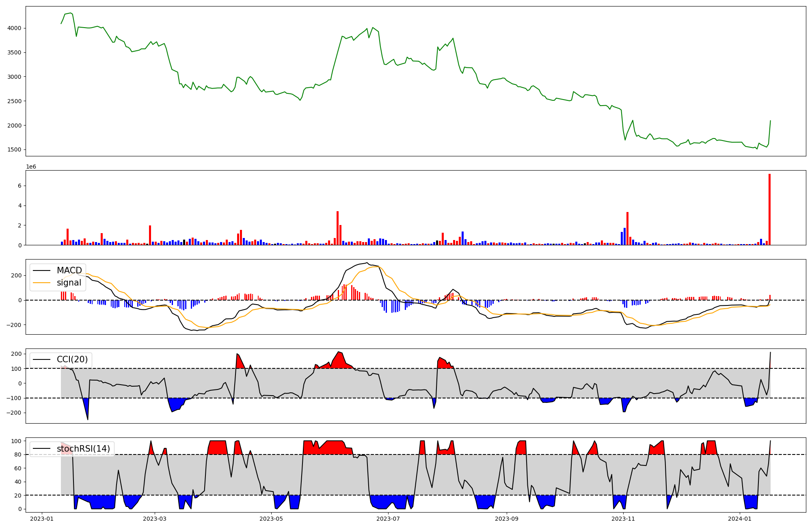
Task: Click the 2023-11 x-axis date label
Action: pos(623,519)
